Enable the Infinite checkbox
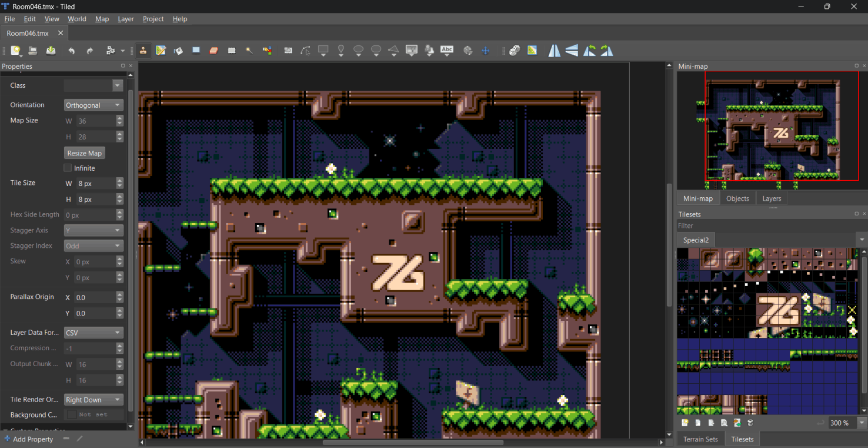The height and width of the screenshot is (448, 868). point(68,168)
